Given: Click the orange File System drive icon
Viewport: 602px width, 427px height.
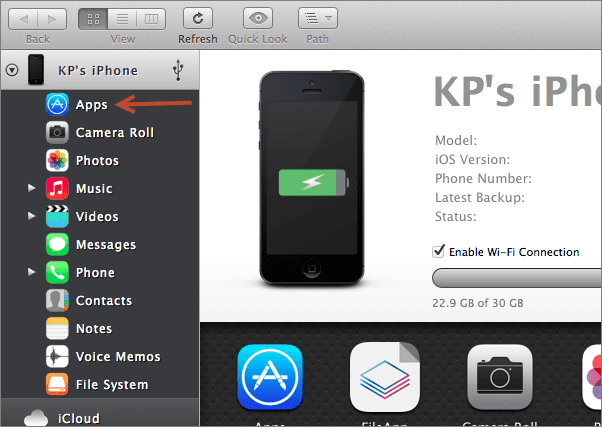Looking at the screenshot, I should [x=57, y=384].
